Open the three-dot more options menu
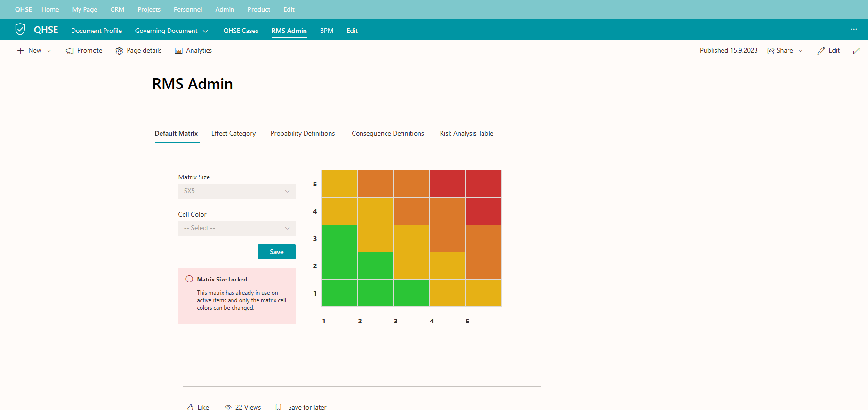 [854, 29]
